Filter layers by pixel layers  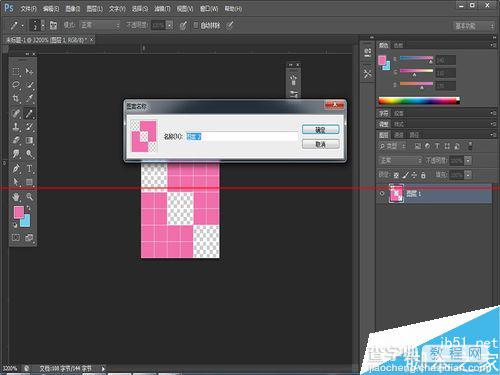tap(418, 146)
